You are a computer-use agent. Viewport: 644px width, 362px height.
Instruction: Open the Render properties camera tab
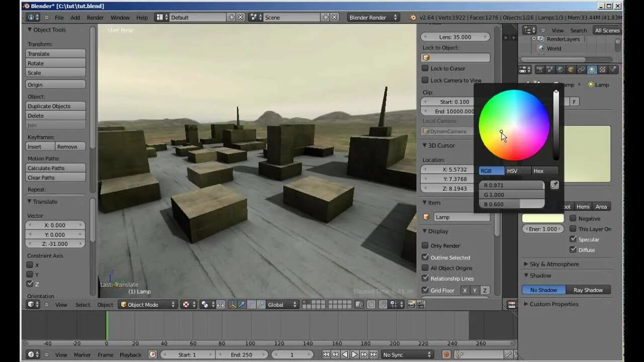click(x=539, y=70)
